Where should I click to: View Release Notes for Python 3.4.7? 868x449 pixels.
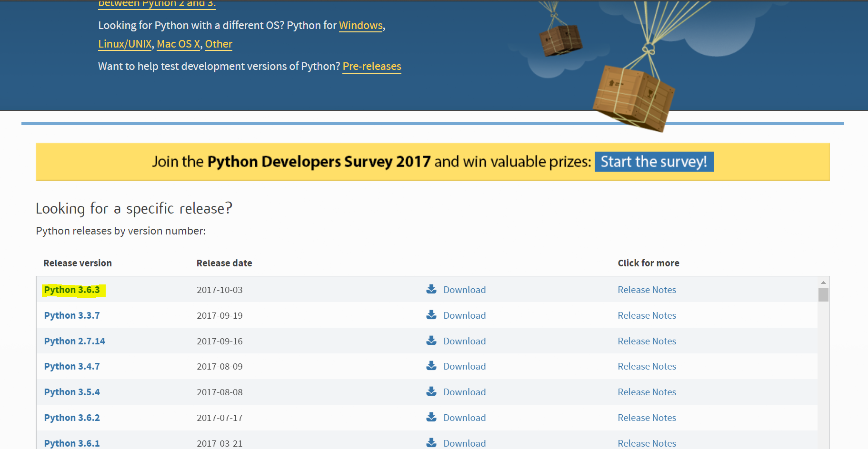647,366
